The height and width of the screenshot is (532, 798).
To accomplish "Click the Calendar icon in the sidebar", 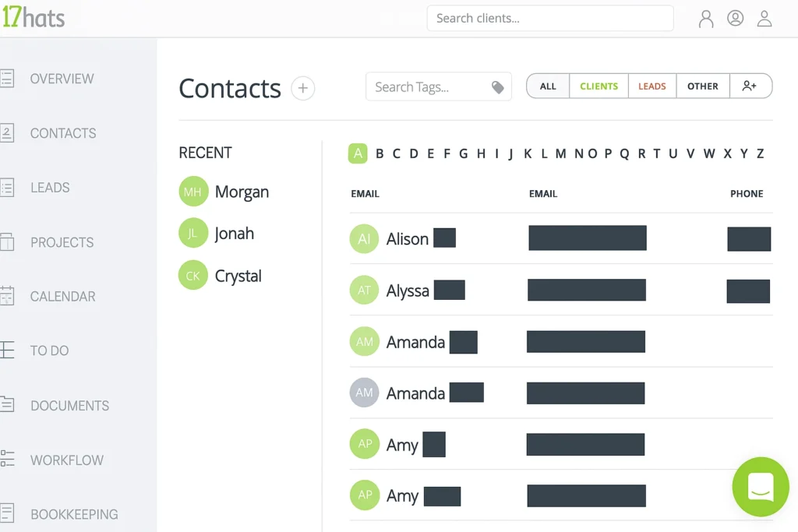I will tap(7, 296).
